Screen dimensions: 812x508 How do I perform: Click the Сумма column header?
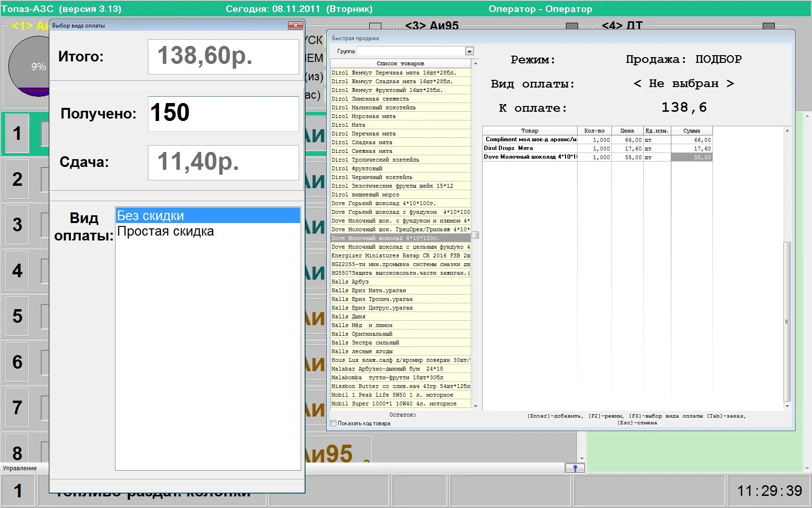tap(692, 131)
